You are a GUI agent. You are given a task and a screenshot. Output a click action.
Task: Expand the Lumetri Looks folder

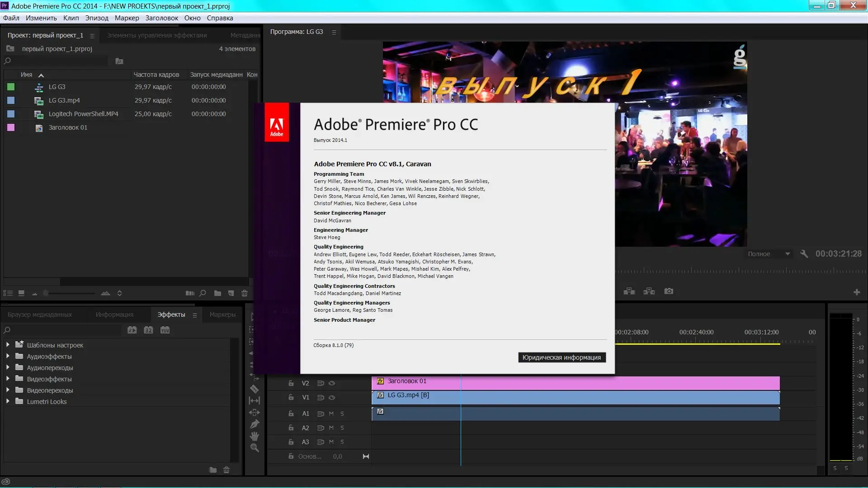(8, 401)
